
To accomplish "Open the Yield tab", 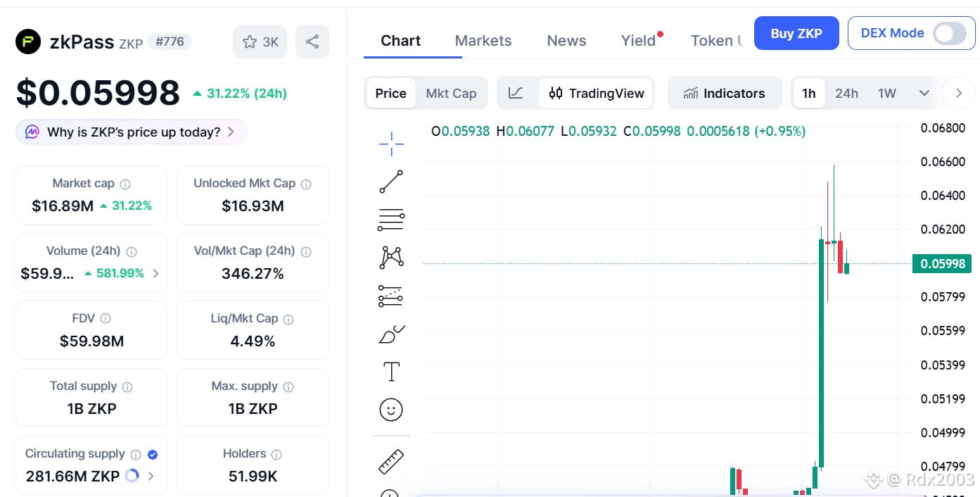I will click(x=639, y=41).
